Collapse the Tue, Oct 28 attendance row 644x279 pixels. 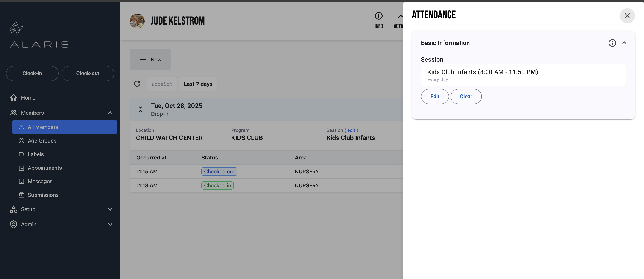click(141, 109)
